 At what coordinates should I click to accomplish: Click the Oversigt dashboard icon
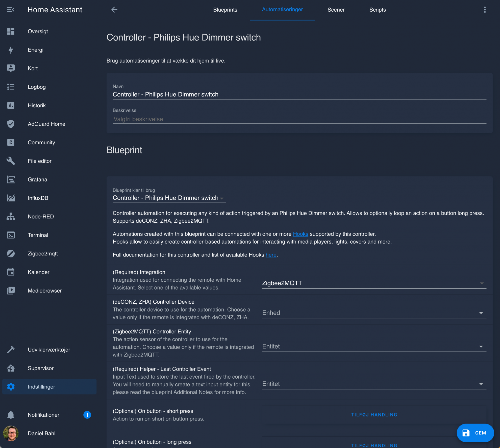pyautogui.click(x=11, y=31)
